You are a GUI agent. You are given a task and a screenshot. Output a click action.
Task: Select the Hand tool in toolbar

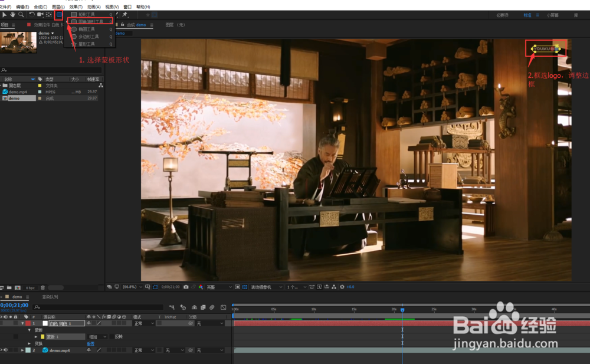click(x=12, y=14)
